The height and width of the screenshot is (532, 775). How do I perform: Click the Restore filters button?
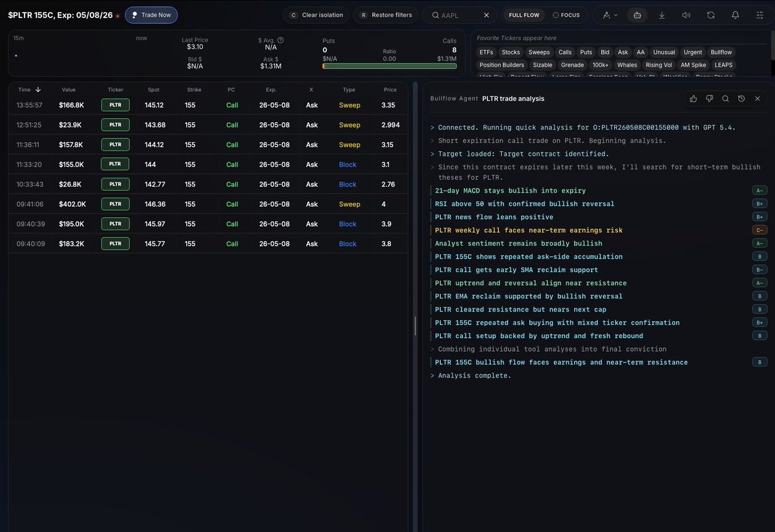(385, 16)
